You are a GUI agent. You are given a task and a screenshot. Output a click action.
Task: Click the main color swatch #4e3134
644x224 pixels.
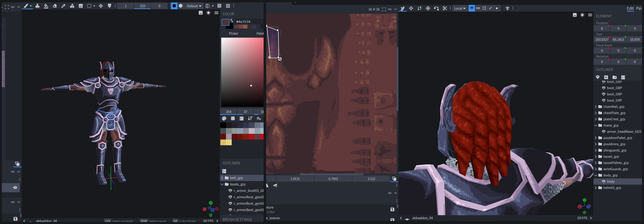225,22
